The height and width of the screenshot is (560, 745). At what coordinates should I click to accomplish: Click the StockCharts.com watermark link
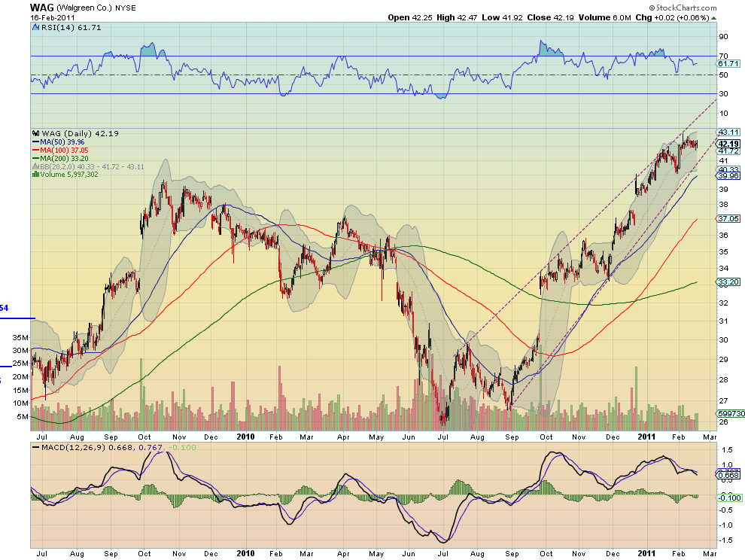[683, 8]
